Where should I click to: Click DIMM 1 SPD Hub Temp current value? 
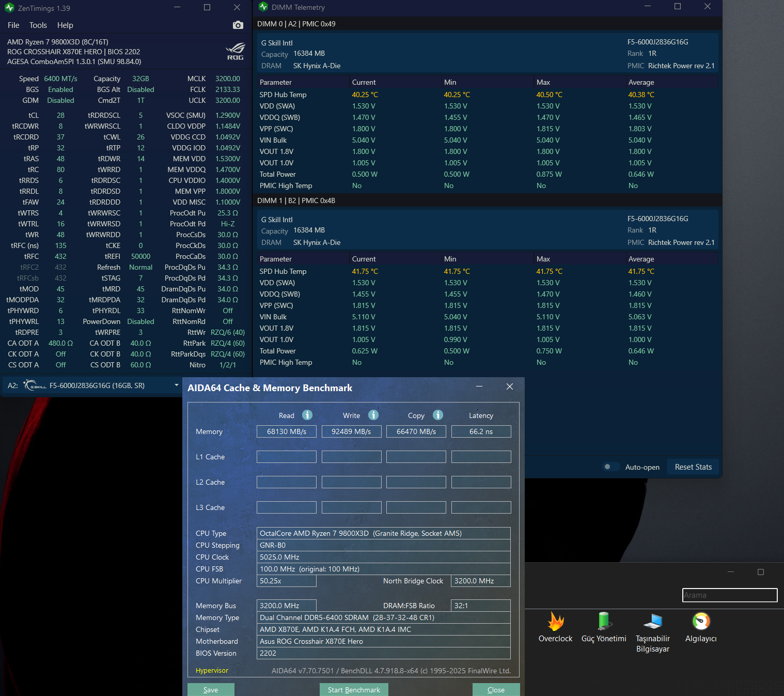coord(365,271)
